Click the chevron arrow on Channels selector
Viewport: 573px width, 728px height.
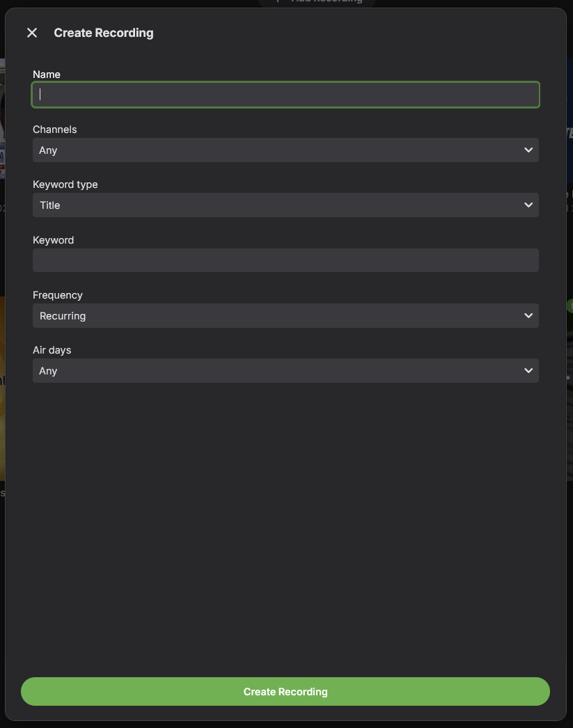point(528,150)
